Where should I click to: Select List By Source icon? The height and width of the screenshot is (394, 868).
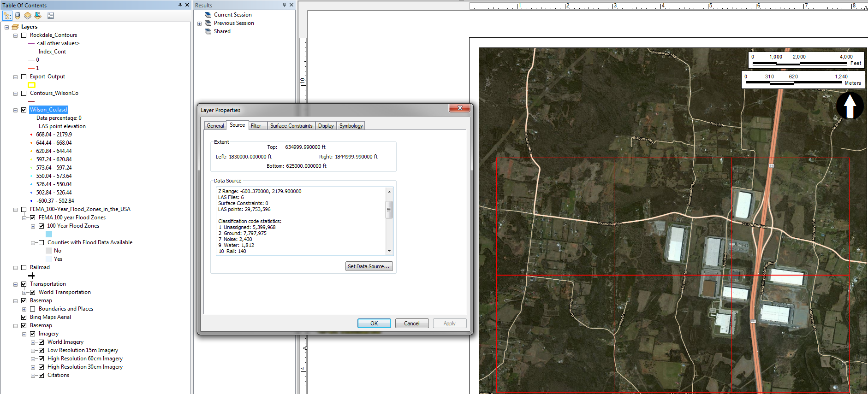tap(18, 16)
